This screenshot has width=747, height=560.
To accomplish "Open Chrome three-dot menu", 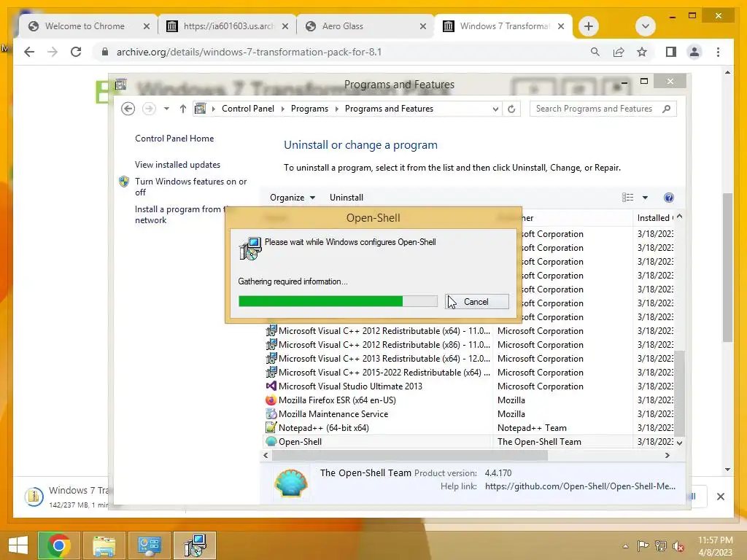I will [x=718, y=52].
